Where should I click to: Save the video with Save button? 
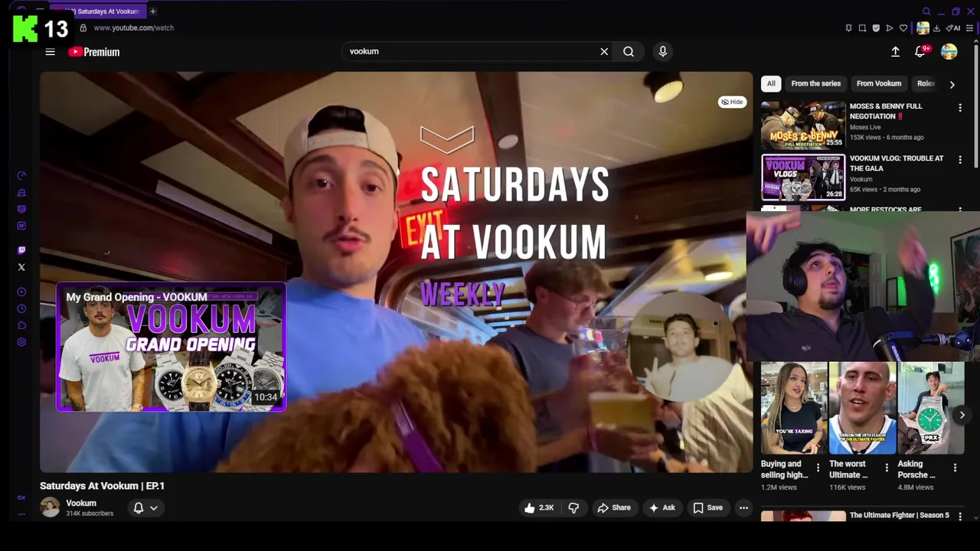(708, 507)
